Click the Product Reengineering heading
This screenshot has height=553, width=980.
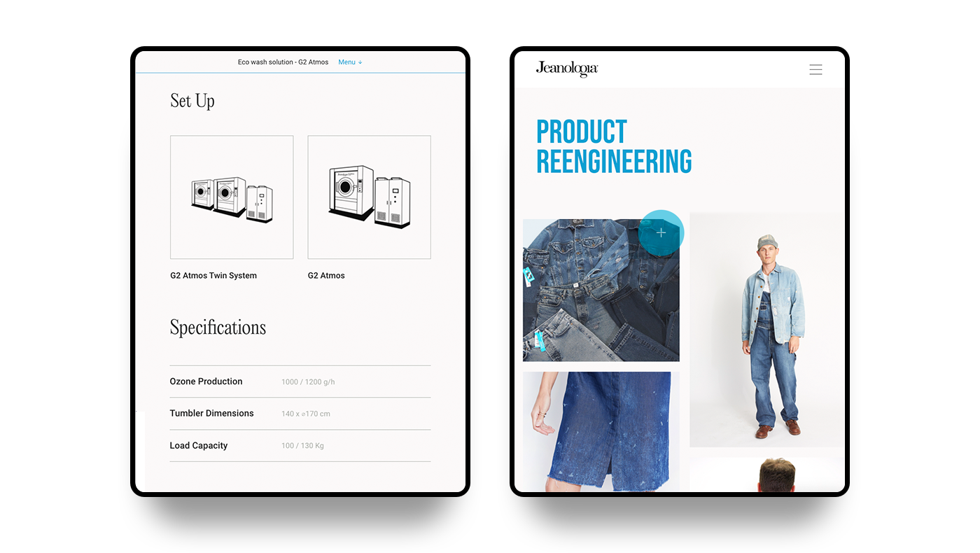click(613, 146)
